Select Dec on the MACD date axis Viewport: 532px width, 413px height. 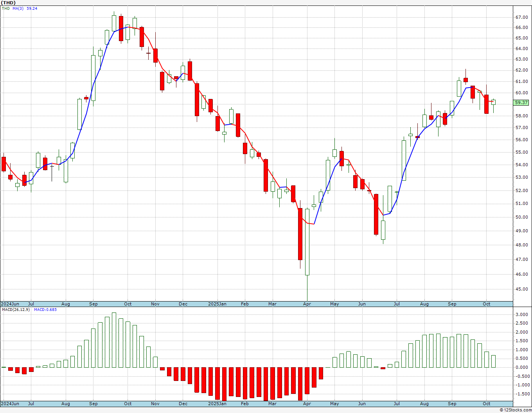click(183, 404)
